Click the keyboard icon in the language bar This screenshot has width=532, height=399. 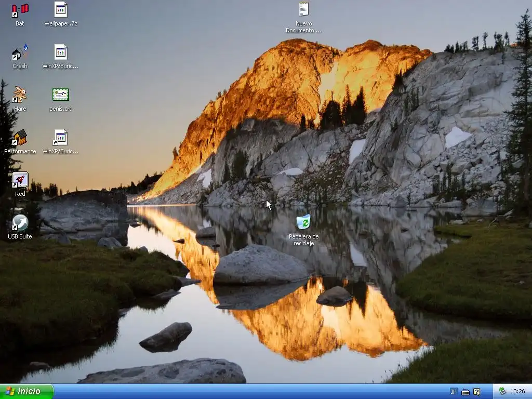465,392
